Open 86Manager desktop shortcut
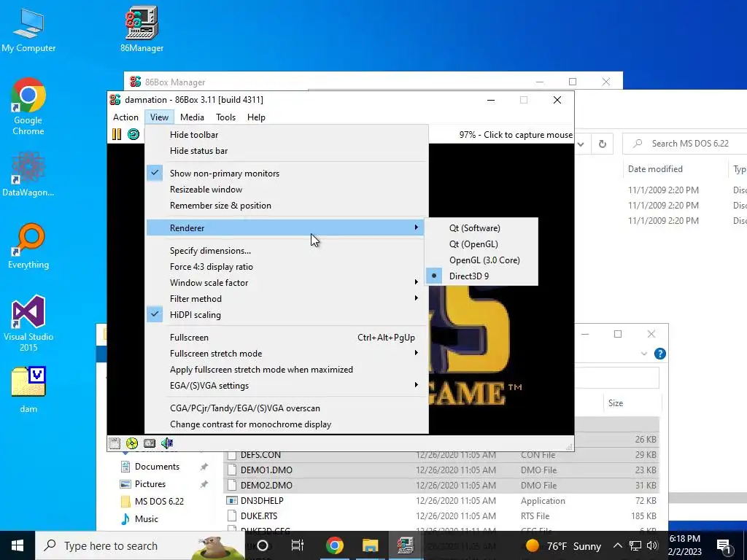This screenshot has width=747, height=560. click(x=142, y=28)
